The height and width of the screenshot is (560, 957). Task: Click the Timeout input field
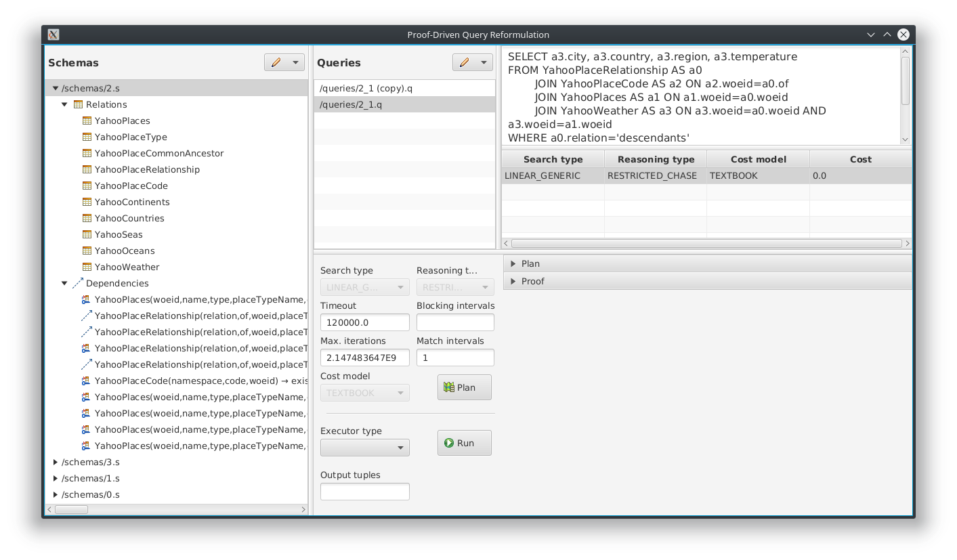(364, 322)
